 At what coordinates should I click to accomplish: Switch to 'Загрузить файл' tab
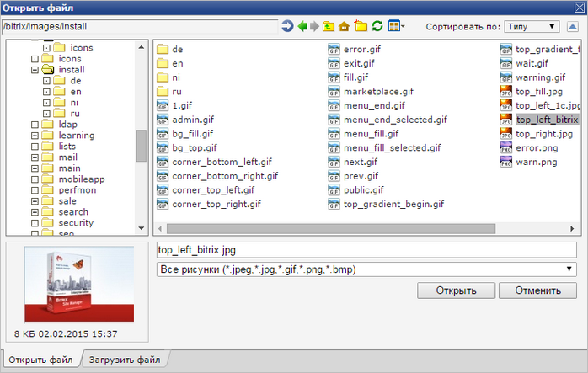125,360
